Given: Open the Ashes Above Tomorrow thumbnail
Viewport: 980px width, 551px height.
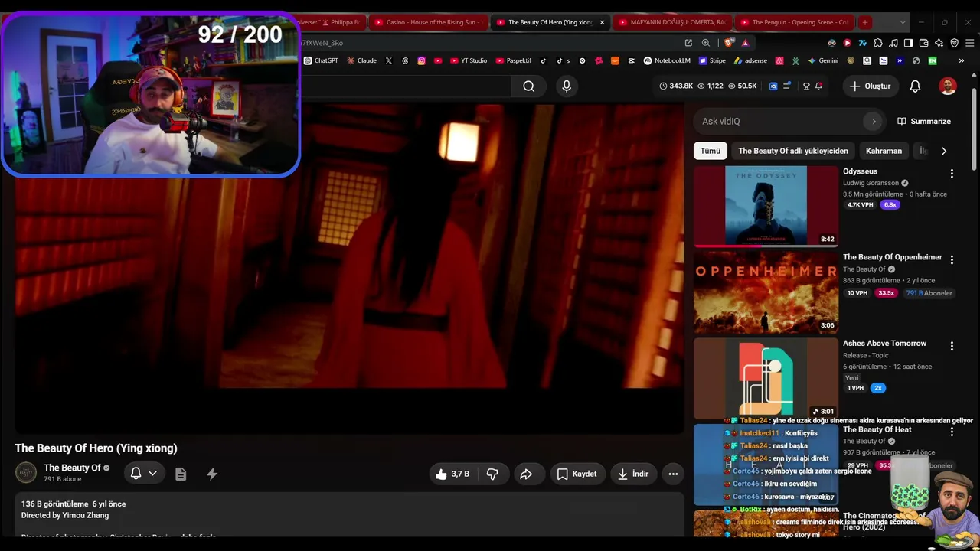Looking at the screenshot, I should point(766,378).
